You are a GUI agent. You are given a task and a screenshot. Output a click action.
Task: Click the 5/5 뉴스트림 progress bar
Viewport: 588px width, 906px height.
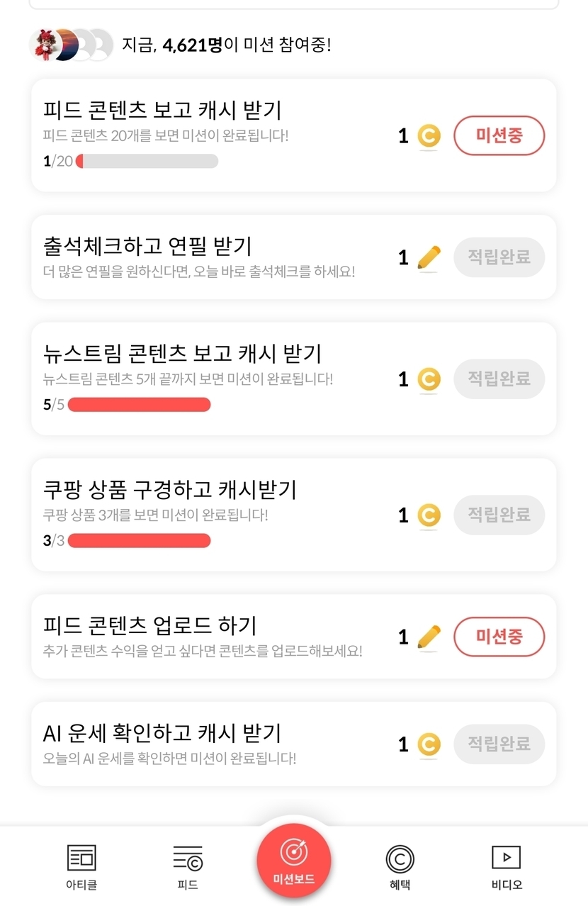pyautogui.click(x=139, y=405)
